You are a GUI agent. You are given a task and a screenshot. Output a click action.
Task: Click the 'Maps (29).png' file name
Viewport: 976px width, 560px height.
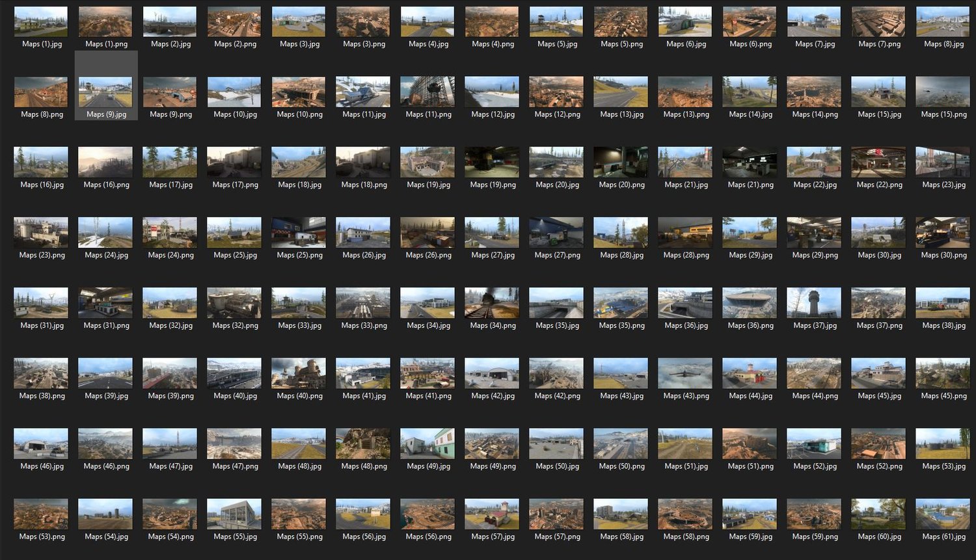(x=815, y=255)
